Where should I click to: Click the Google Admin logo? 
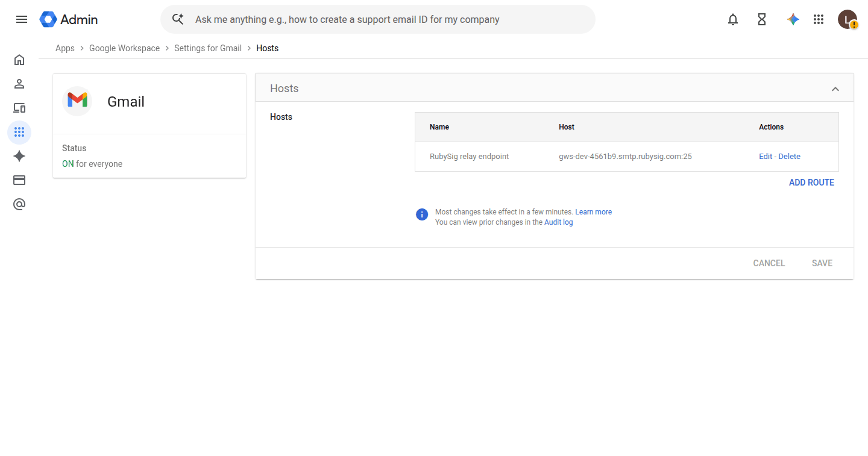69,19
